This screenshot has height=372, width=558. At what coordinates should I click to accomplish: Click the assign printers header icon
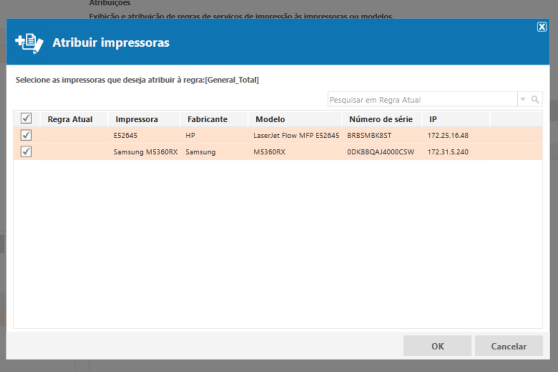coord(29,43)
